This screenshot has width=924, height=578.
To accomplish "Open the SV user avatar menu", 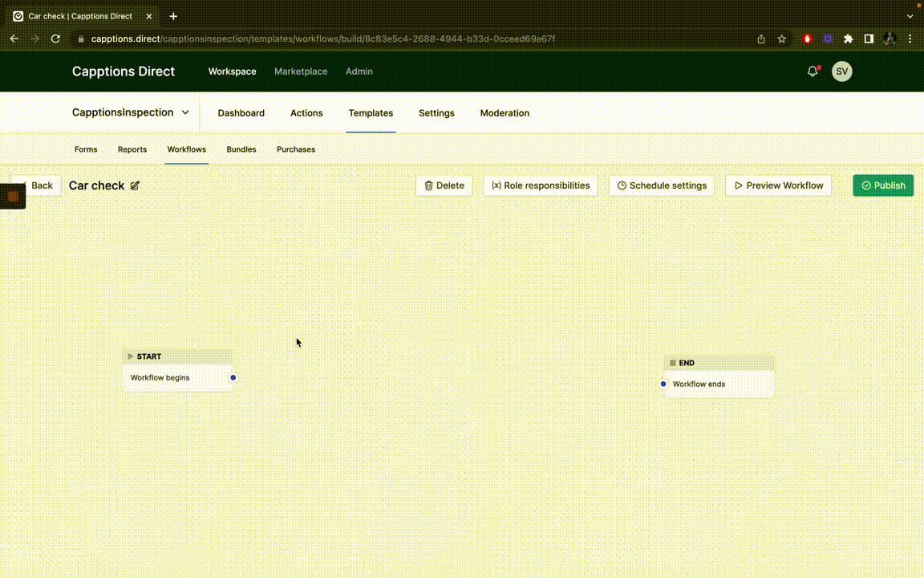I will (x=841, y=71).
